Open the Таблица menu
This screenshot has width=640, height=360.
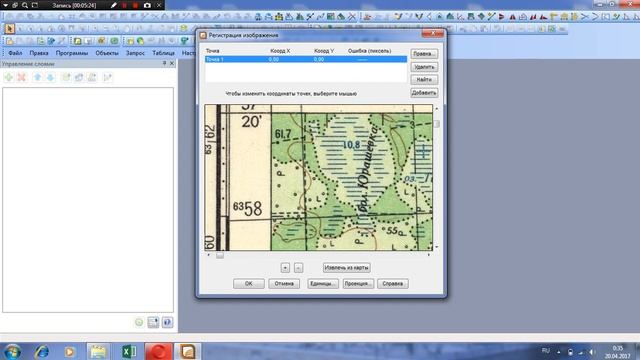pos(163,53)
